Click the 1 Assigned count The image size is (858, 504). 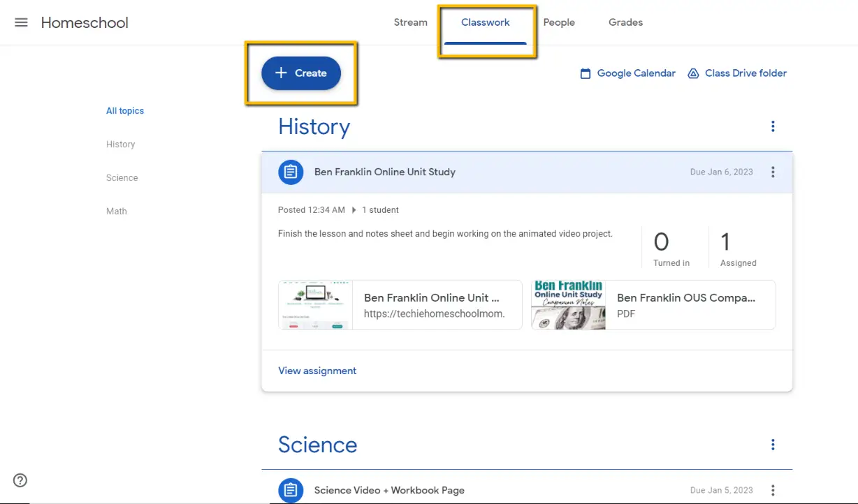739,249
